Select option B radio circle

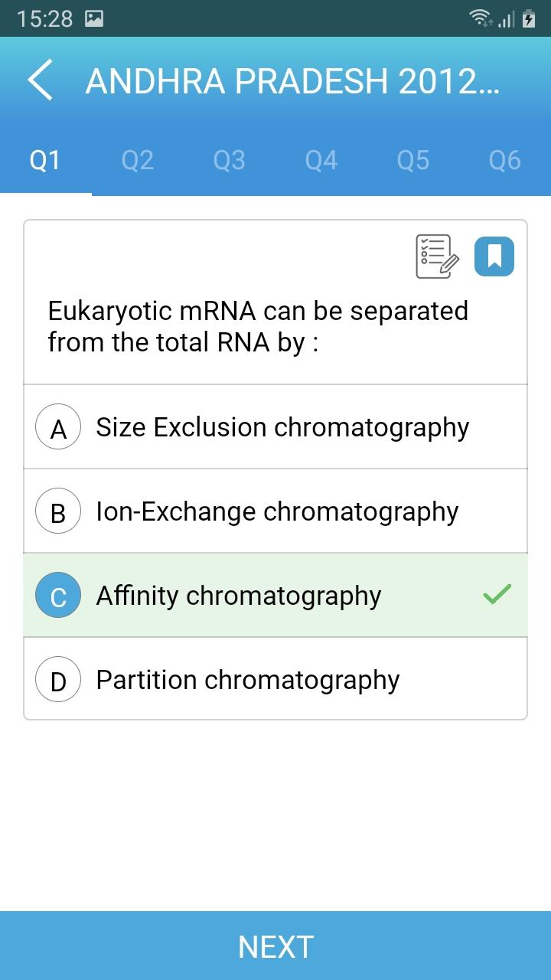tap(58, 511)
